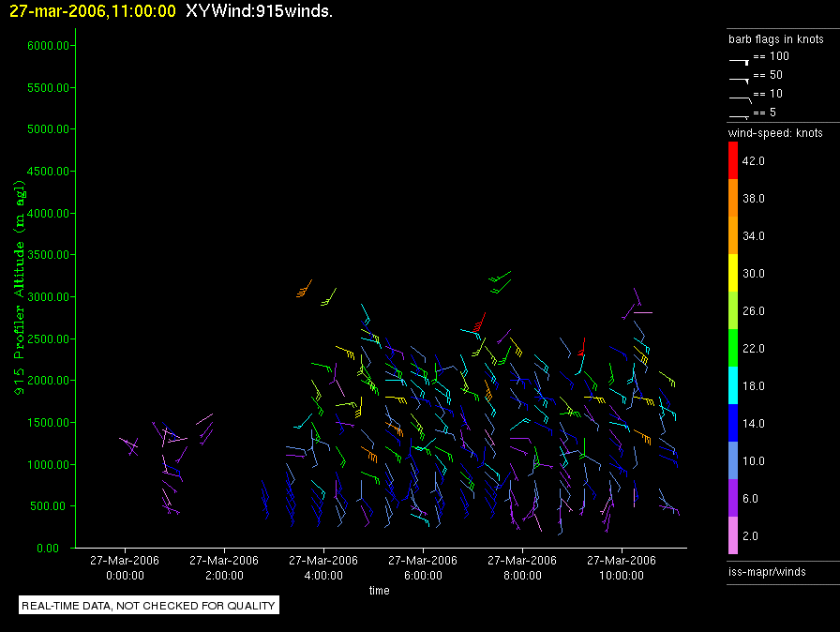Click the pink 2.0 knots color band
The height and width of the screenshot is (632, 840).
coord(733,535)
